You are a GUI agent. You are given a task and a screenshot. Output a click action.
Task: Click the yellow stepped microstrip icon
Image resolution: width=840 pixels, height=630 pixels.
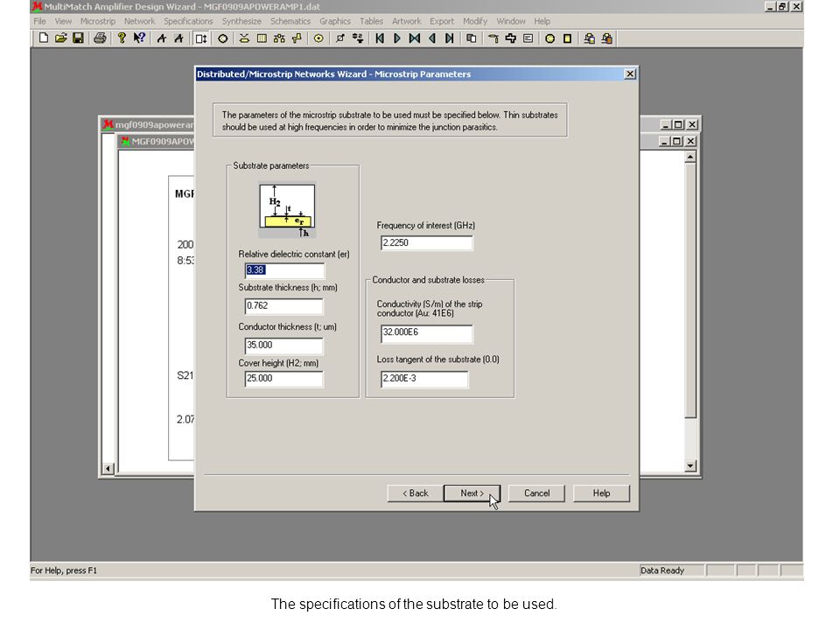pyautogui.click(x=297, y=38)
